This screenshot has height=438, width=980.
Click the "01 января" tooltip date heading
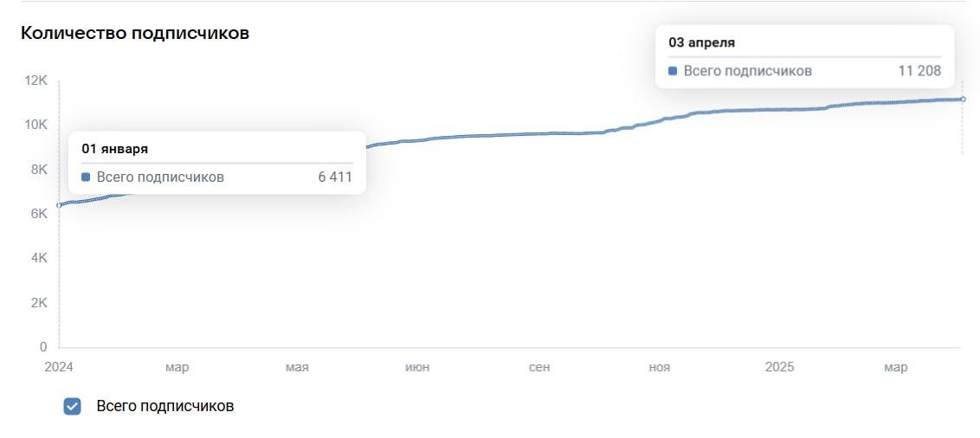point(114,149)
